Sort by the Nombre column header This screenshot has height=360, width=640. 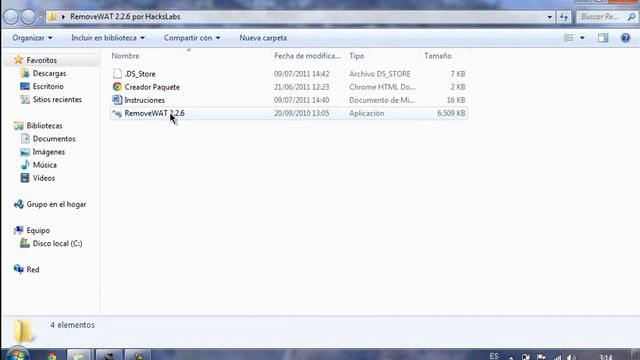click(125, 56)
